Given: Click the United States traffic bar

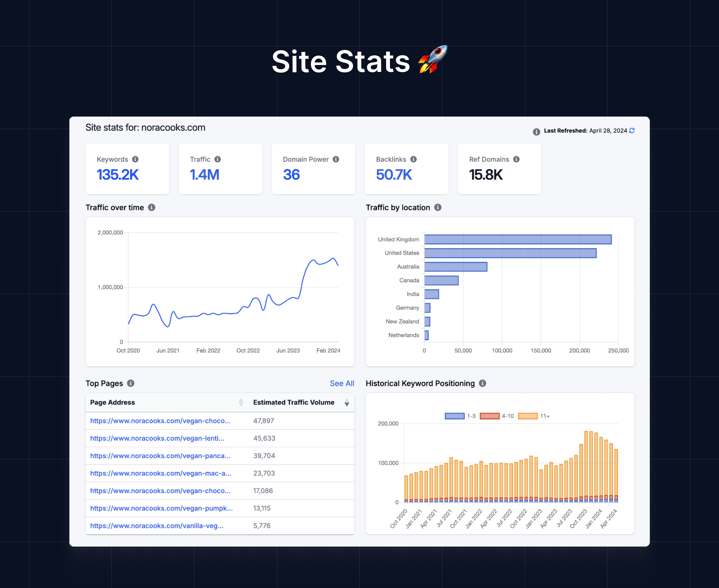Looking at the screenshot, I should click(x=510, y=253).
